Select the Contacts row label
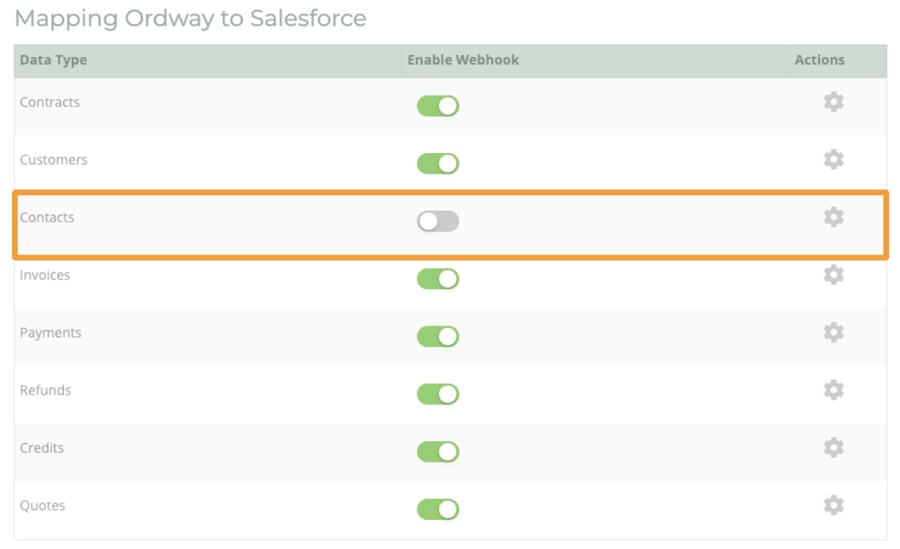This screenshot has height=549, width=900. [47, 217]
